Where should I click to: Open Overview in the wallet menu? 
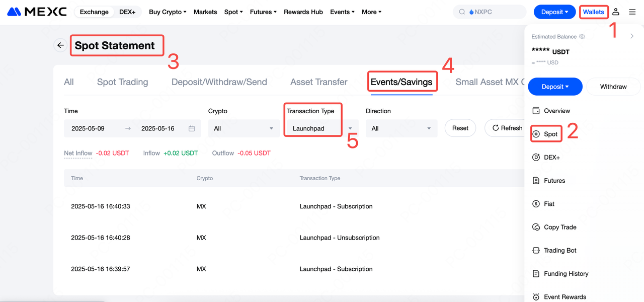tap(557, 111)
